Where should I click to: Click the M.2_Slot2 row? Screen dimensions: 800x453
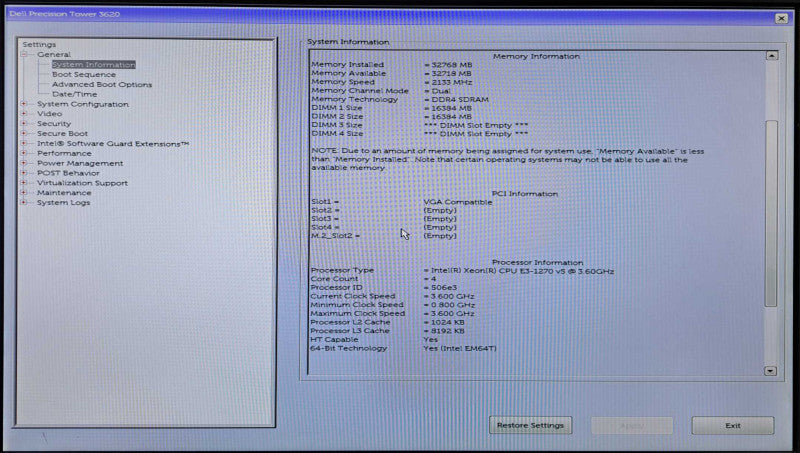(x=384, y=236)
